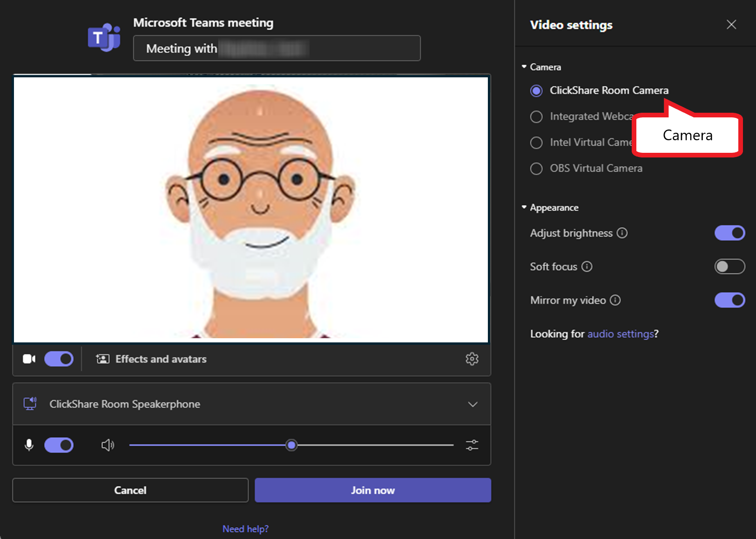Click the Microsoft Teams logo icon

coord(104,37)
